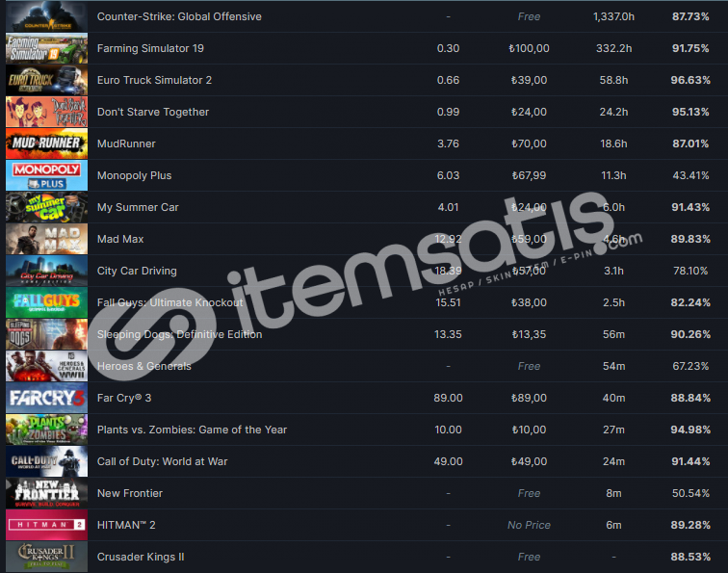Click the Heroes & Generals thumbnail
This screenshot has width=728, height=573.
[x=46, y=366]
